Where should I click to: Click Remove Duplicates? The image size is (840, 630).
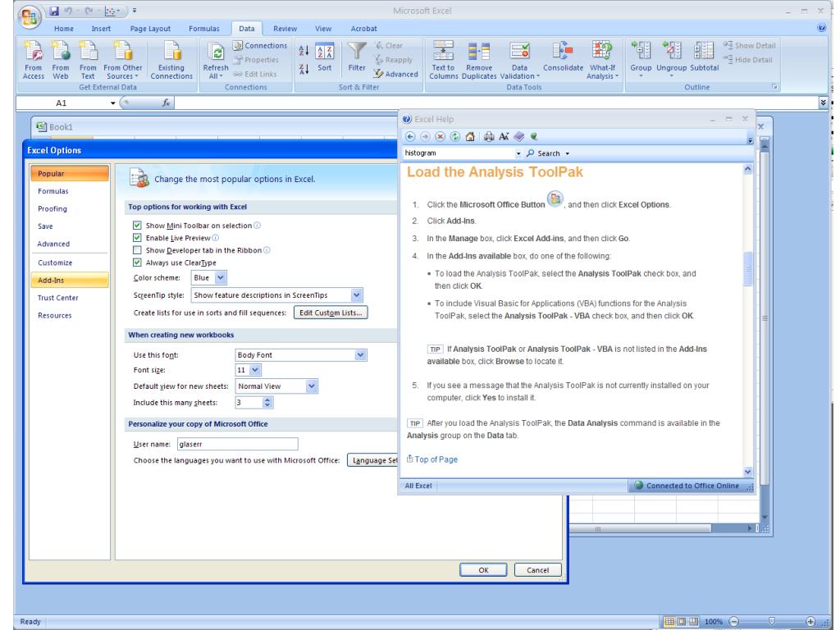(479, 61)
